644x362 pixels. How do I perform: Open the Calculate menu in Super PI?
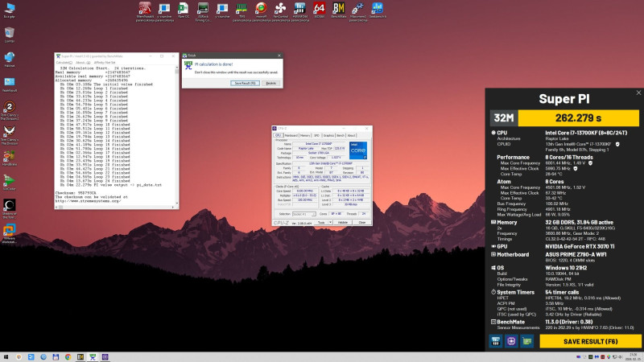[64, 63]
